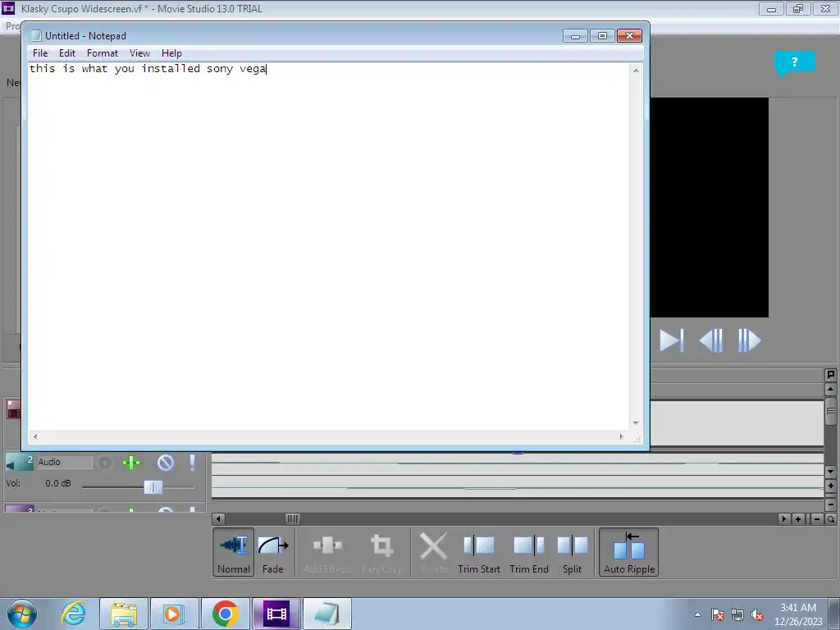Open Windows Explorer from taskbar

124,614
